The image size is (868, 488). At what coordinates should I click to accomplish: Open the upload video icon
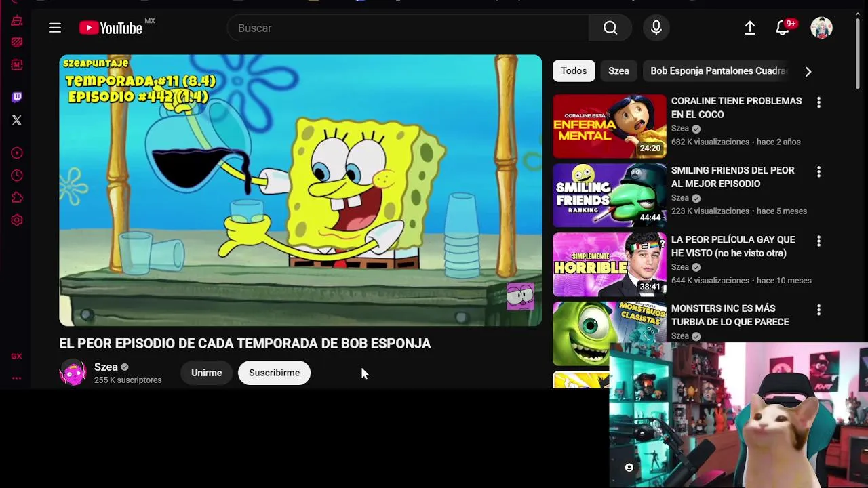[750, 28]
